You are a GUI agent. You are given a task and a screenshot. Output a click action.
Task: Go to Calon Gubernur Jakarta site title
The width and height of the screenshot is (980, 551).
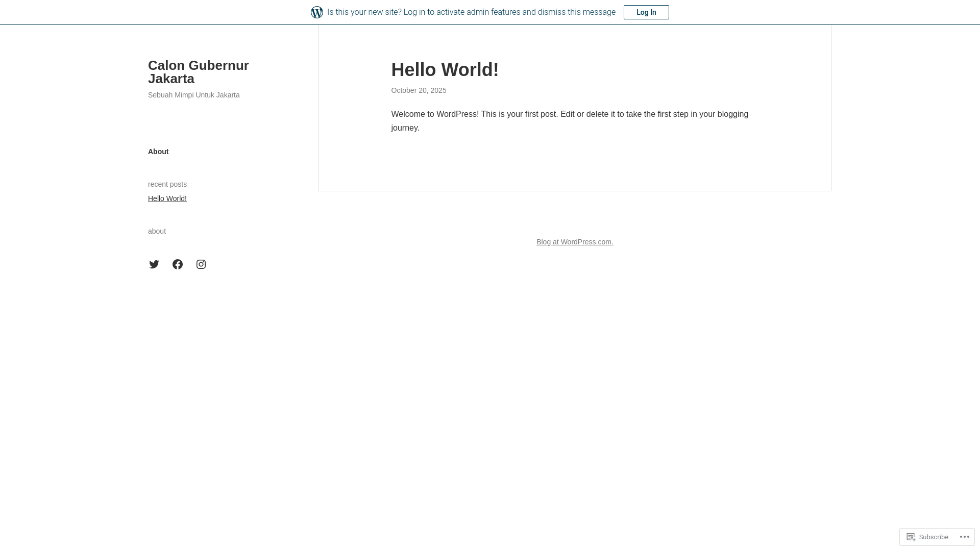click(x=198, y=72)
